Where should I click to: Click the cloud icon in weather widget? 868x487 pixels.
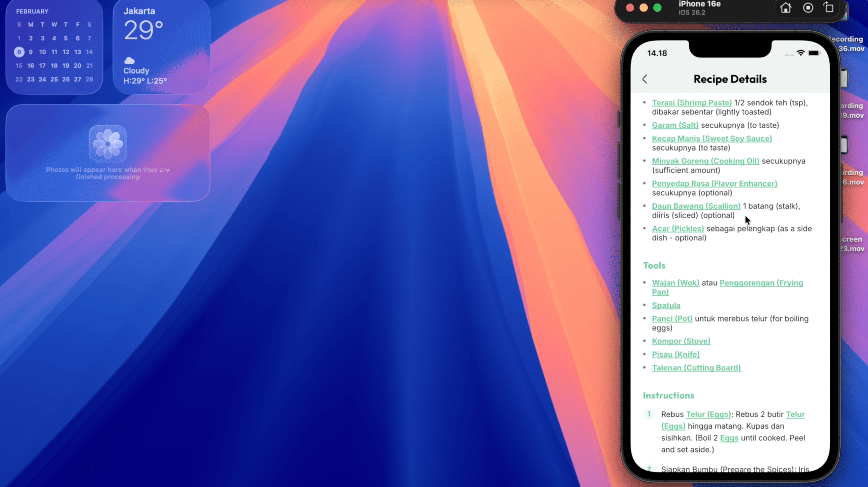click(129, 61)
